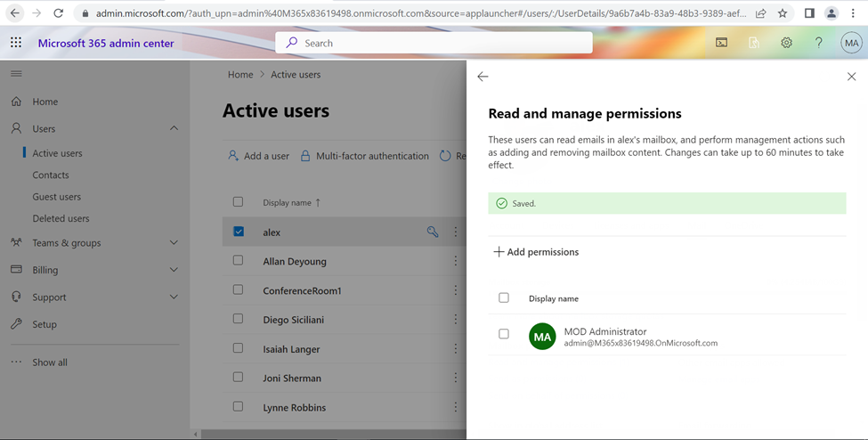Open Guest users nav item
868x440 pixels.
tap(56, 196)
